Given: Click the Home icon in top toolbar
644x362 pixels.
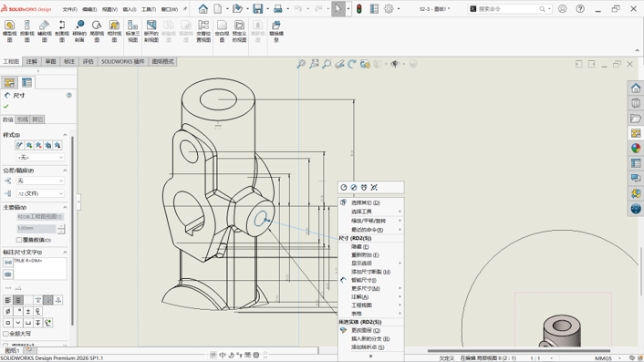Looking at the screenshot, I should pyautogui.click(x=203, y=8).
